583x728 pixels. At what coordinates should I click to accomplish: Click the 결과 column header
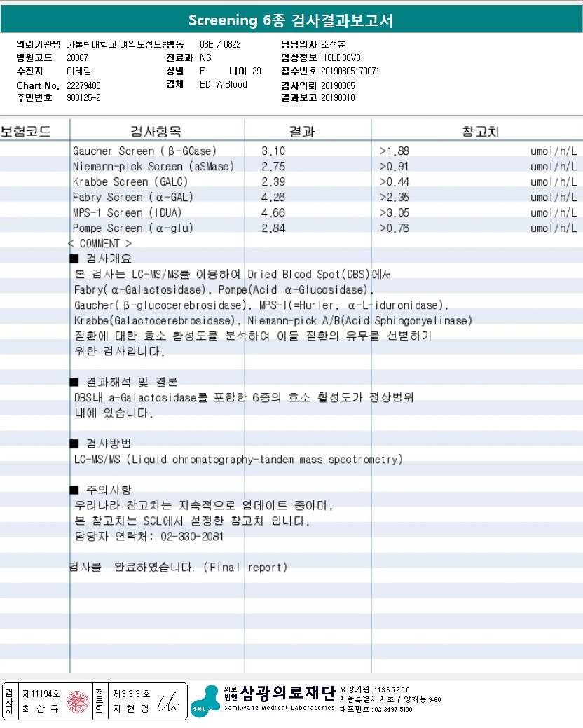coord(302,132)
